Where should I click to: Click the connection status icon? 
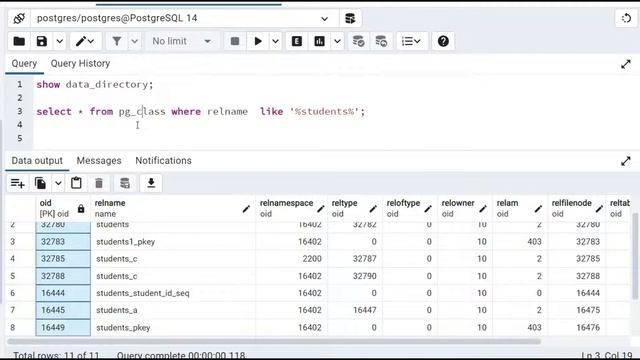click(19, 18)
